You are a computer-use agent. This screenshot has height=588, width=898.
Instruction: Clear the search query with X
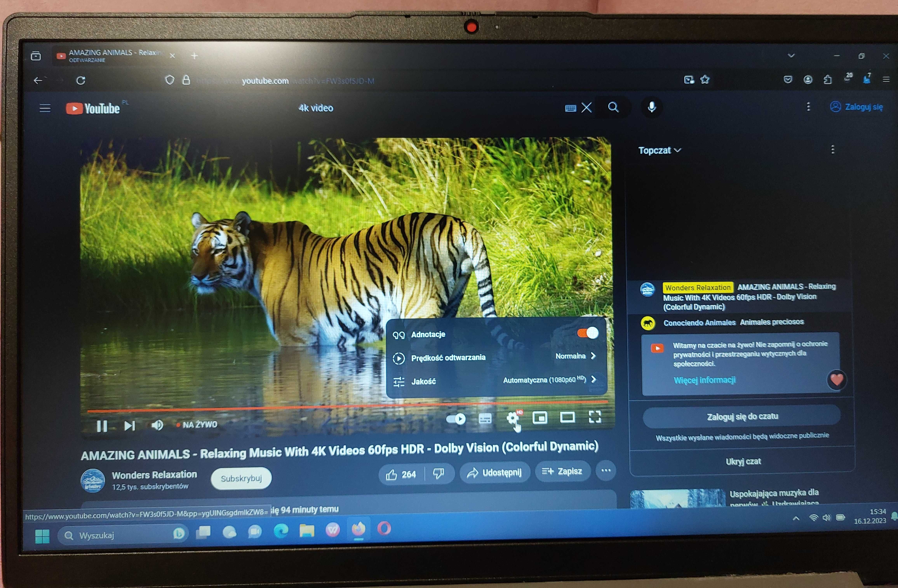pyautogui.click(x=587, y=108)
